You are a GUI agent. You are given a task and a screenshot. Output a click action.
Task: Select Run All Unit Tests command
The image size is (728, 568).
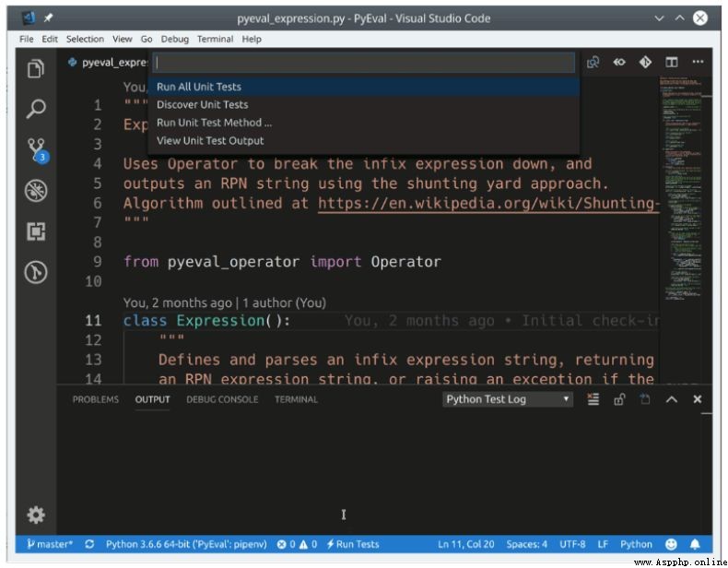click(x=363, y=87)
